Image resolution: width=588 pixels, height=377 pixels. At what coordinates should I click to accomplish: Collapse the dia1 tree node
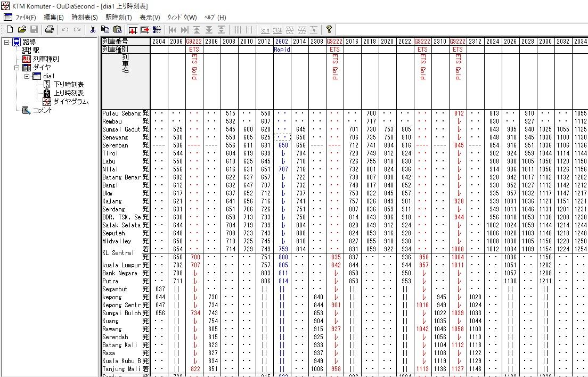pos(27,76)
